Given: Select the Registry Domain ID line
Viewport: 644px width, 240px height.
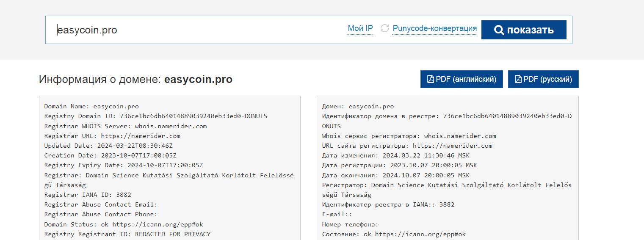Looking at the screenshot, I should (x=156, y=116).
